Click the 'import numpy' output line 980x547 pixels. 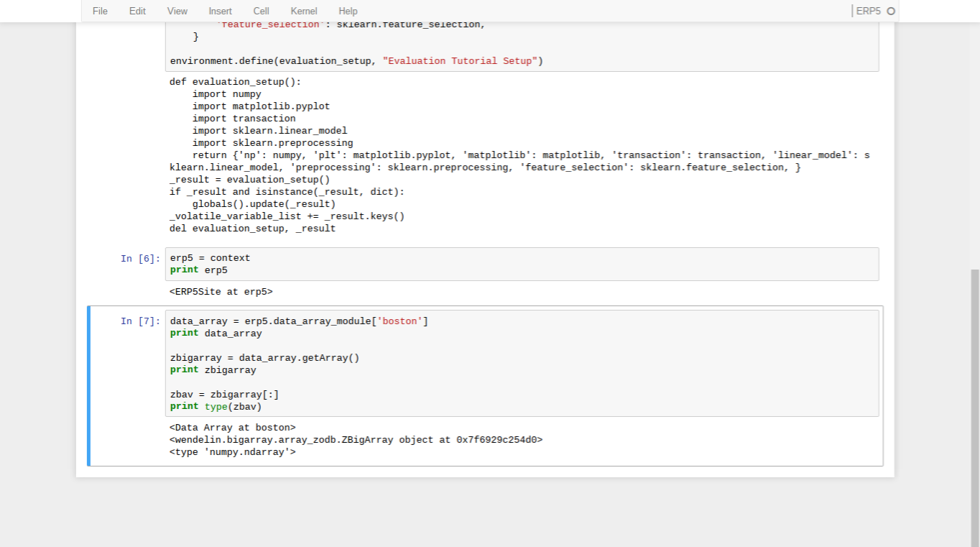pos(227,94)
